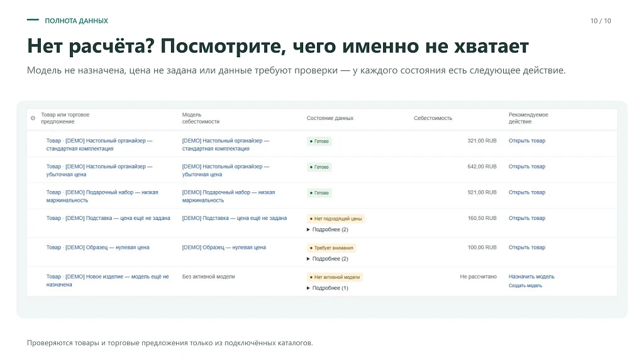Click the "321,00 RUB" cost value
644x362 pixels.
[482, 140]
